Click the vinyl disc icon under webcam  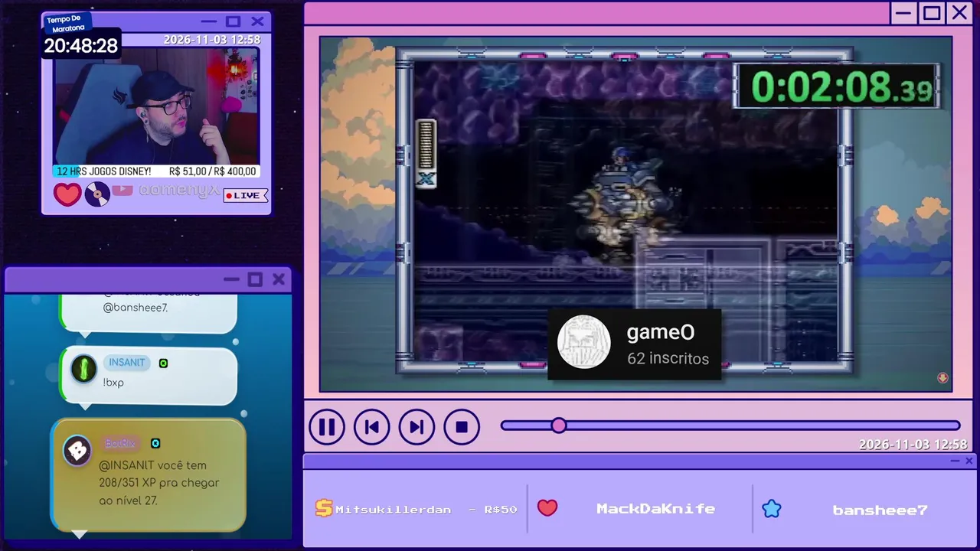pyautogui.click(x=97, y=194)
